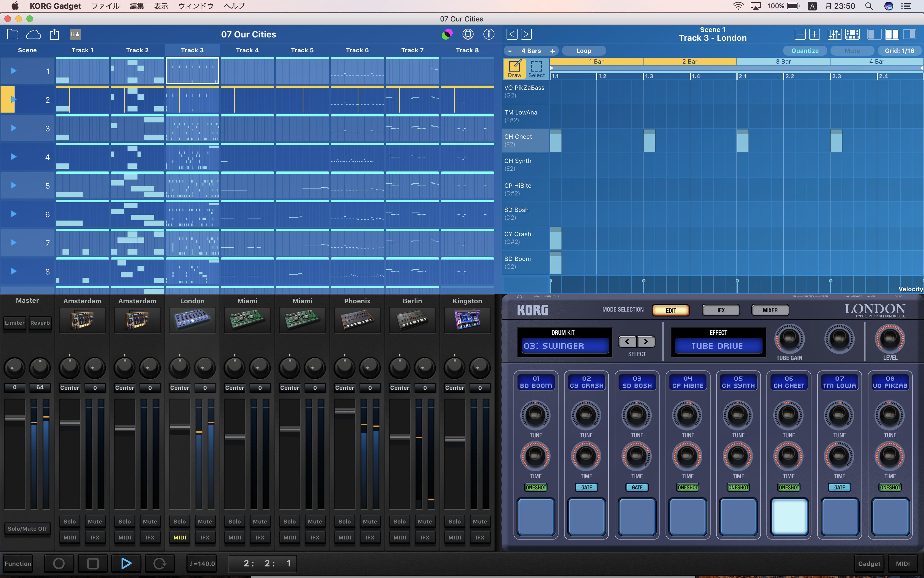The image size is (924, 578).
Task: Toggle CY CRASH GATE mode
Action: pos(587,487)
